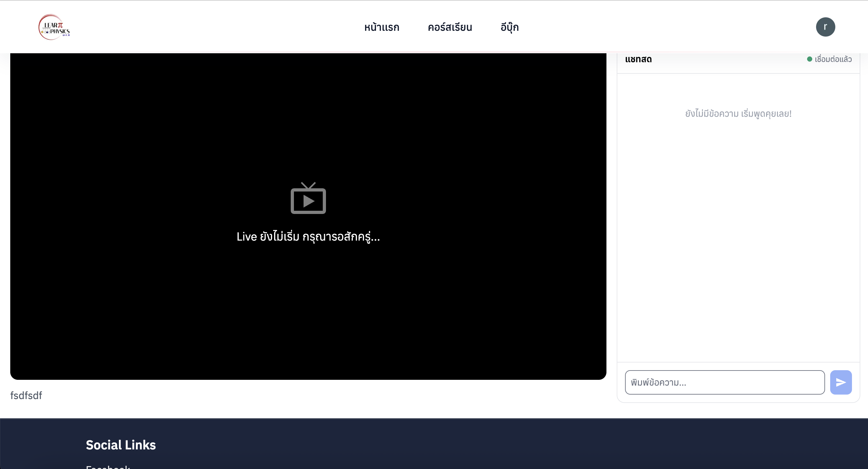Click the stream title fsdfsdf below the player
868x469 pixels.
click(26, 395)
